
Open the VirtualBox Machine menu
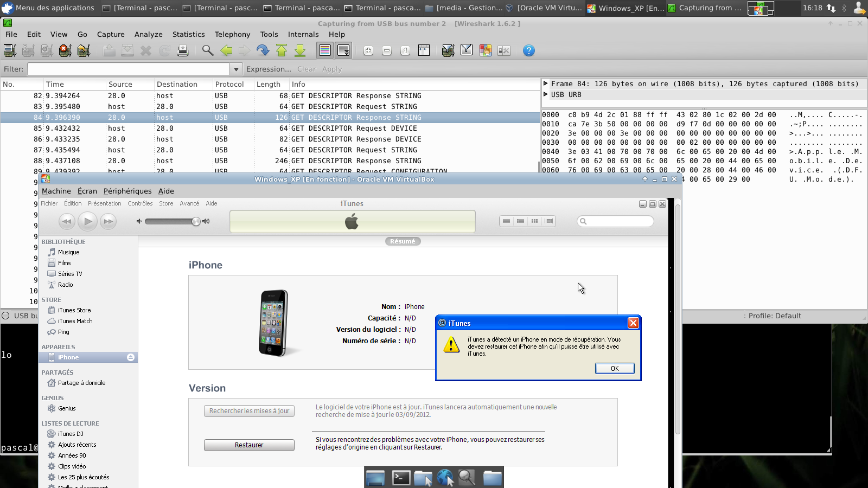(56, 191)
